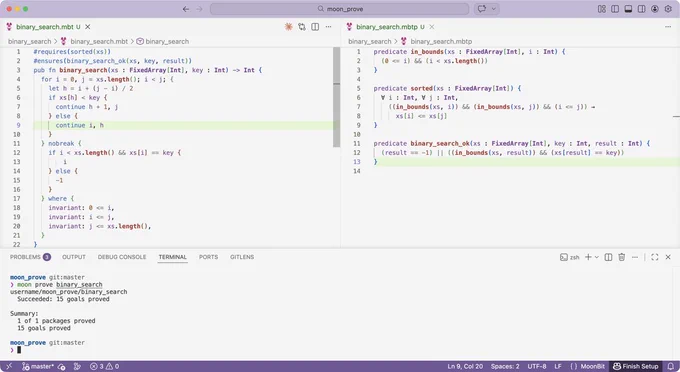The width and height of the screenshot is (680, 372).
Task: Maximize the panel size
Action: click(x=654, y=257)
